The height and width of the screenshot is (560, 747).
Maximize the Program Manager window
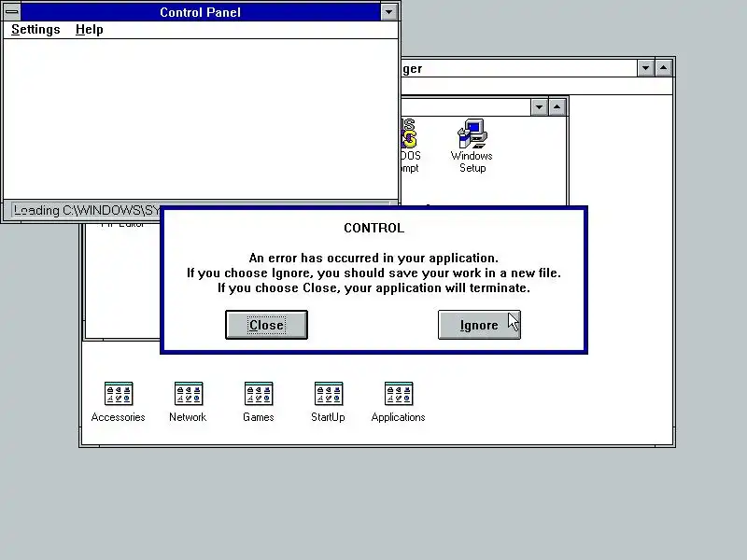[663, 68]
